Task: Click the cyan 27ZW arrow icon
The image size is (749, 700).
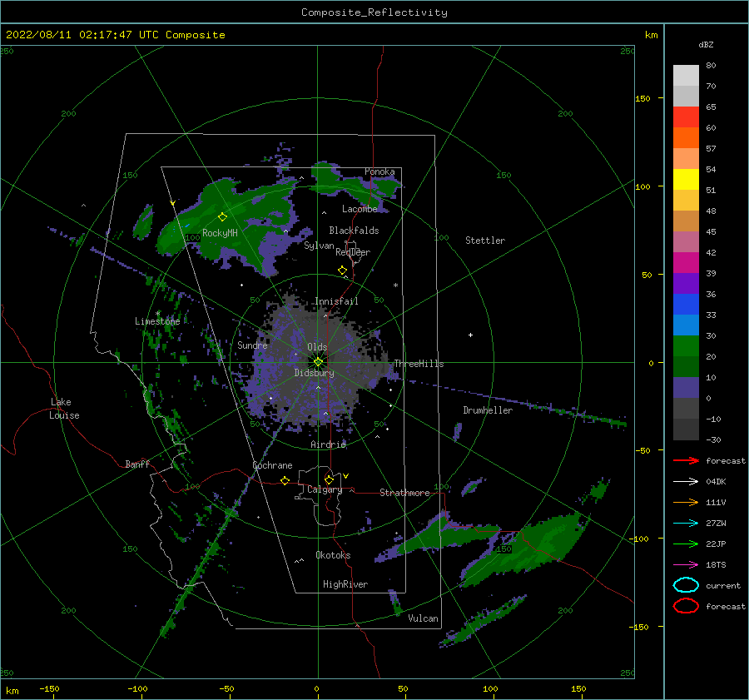Action: coord(686,524)
